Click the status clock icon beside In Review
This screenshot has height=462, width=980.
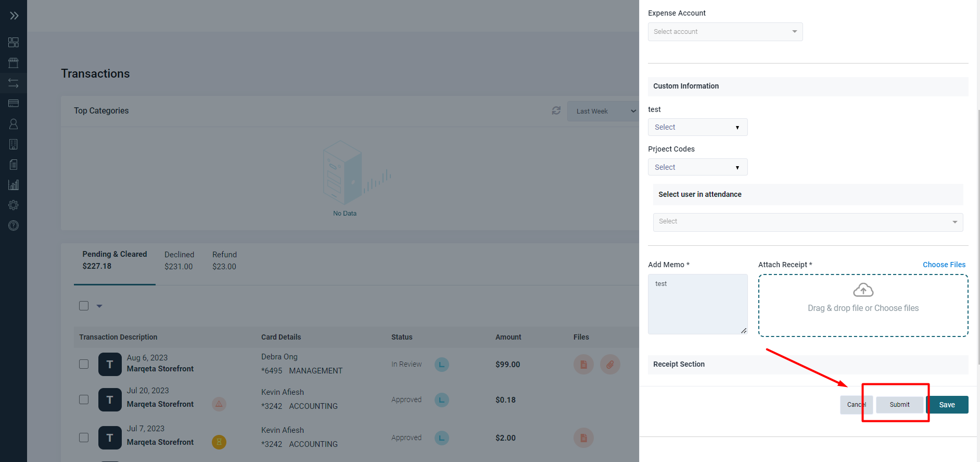[x=442, y=365]
